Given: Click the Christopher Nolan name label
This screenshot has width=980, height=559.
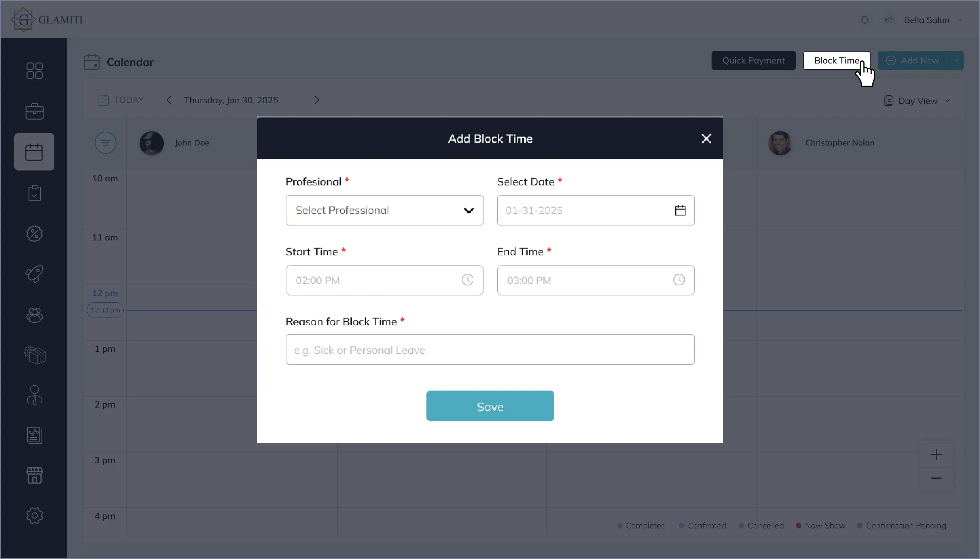Looking at the screenshot, I should point(839,143).
